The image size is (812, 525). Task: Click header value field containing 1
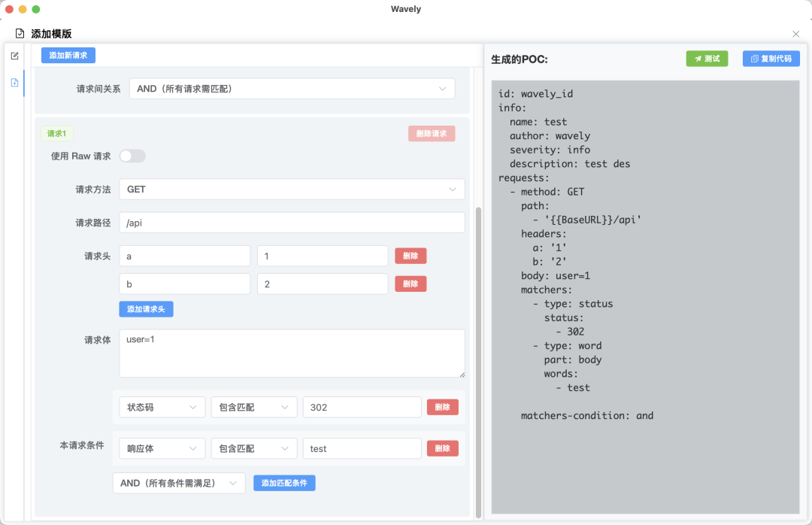point(323,256)
